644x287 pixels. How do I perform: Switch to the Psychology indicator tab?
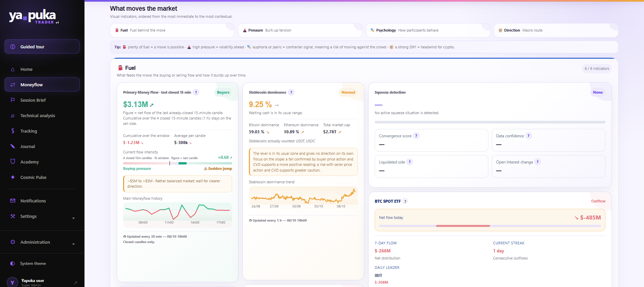tap(428, 30)
